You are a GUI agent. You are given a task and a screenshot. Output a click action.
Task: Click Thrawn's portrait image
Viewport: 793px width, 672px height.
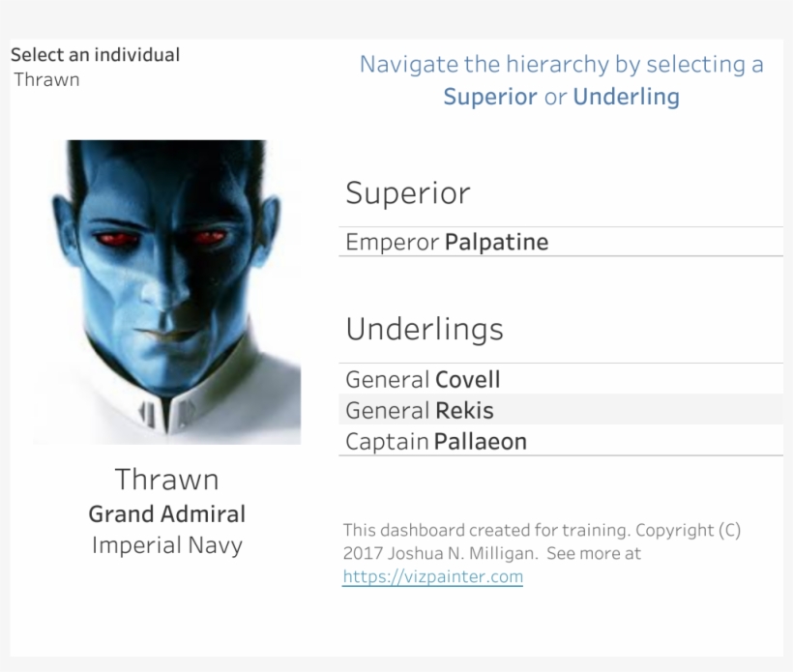(167, 292)
